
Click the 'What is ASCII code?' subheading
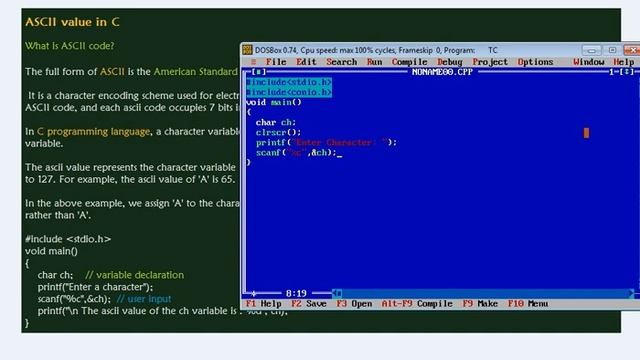tap(70, 46)
